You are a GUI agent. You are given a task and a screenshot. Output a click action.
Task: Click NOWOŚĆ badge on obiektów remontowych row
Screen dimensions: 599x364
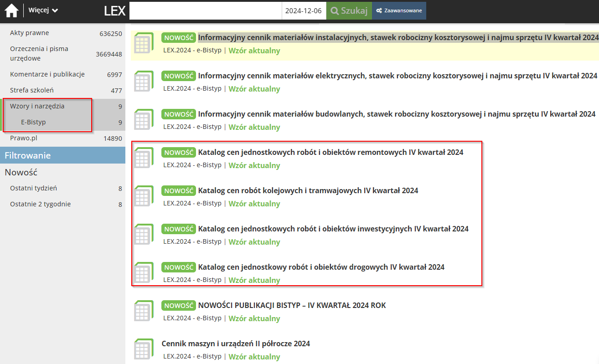tap(179, 152)
